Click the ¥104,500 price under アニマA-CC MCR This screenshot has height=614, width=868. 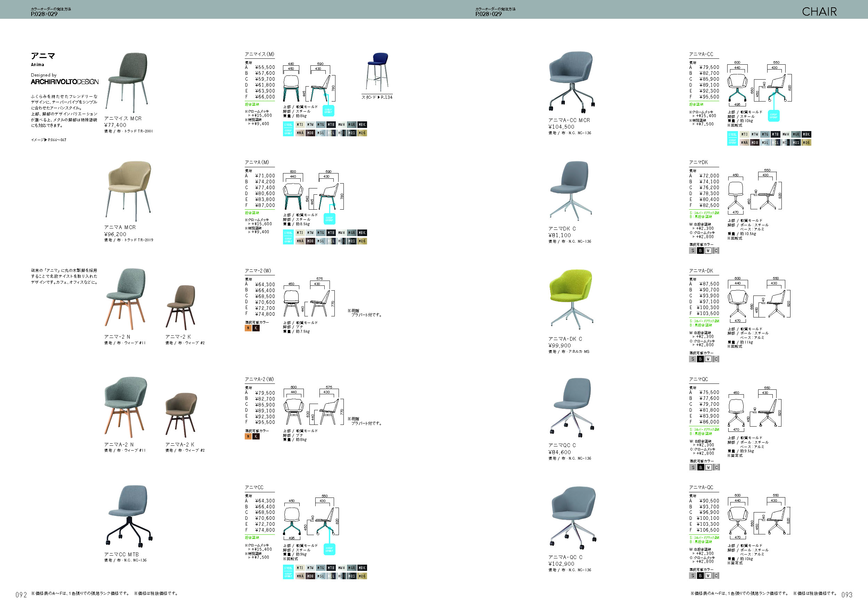tap(561, 127)
